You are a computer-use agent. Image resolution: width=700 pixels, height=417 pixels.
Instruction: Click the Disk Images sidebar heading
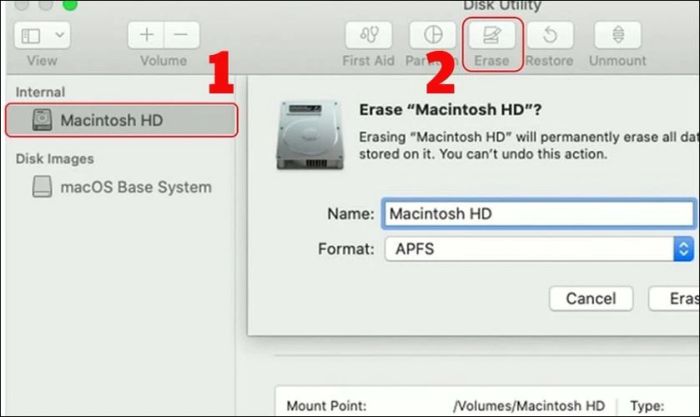(x=54, y=158)
